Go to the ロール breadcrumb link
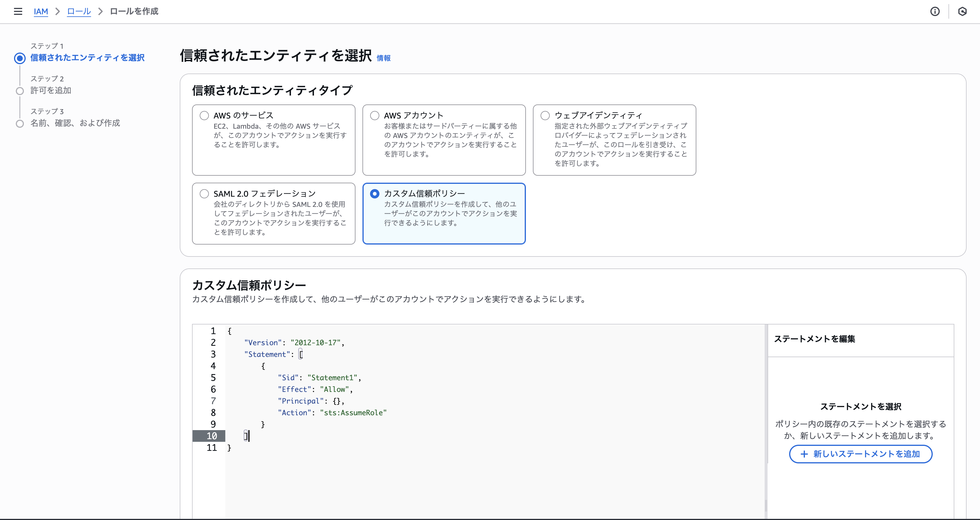This screenshot has height=520, width=980. (x=79, y=11)
